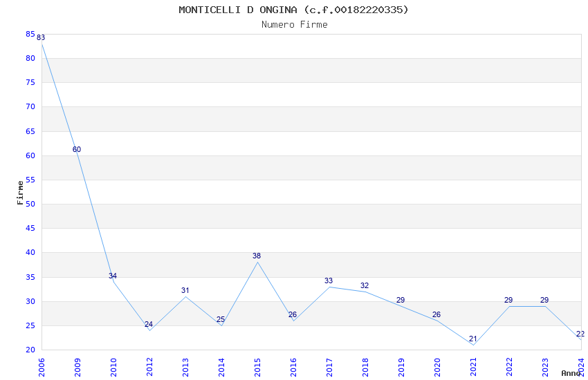Image resolution: width=588 pixels, height=380 pixels.
Task: Click the y-axis tick label 55
Action: pyautogui.click(x=30, y=180)
